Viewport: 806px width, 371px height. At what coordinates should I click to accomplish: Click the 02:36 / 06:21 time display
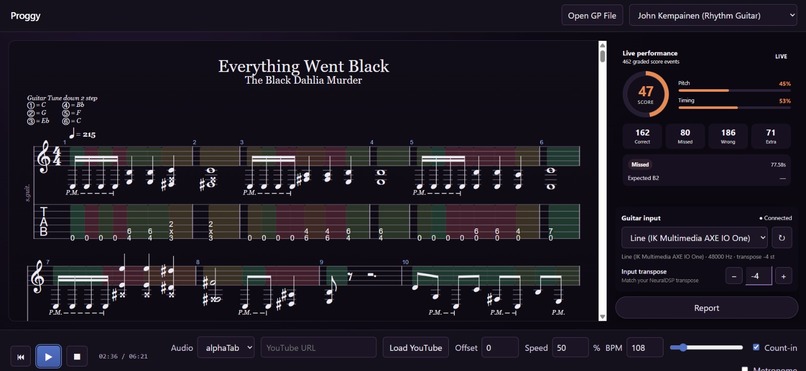point(123,356)
